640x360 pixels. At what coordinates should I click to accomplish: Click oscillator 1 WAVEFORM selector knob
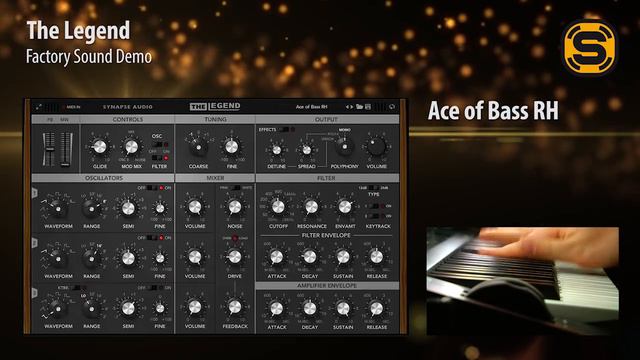58,209
